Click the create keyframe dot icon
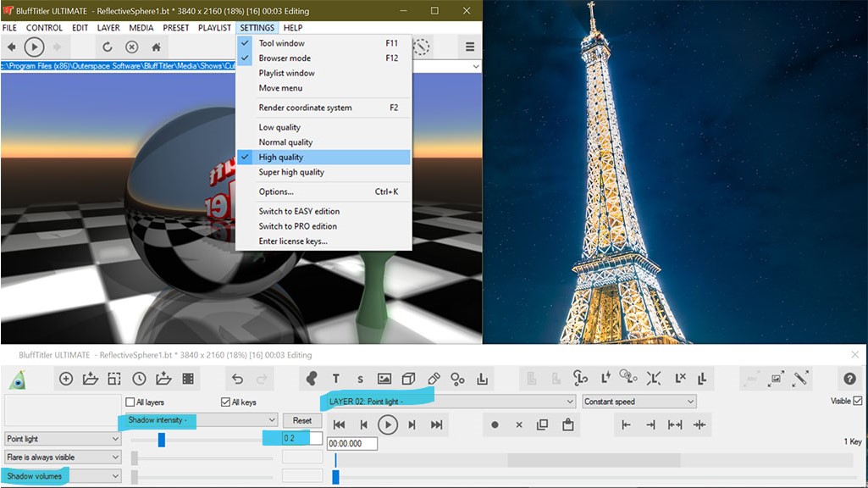The image size is (868, 488). click(x=495, y=424)
